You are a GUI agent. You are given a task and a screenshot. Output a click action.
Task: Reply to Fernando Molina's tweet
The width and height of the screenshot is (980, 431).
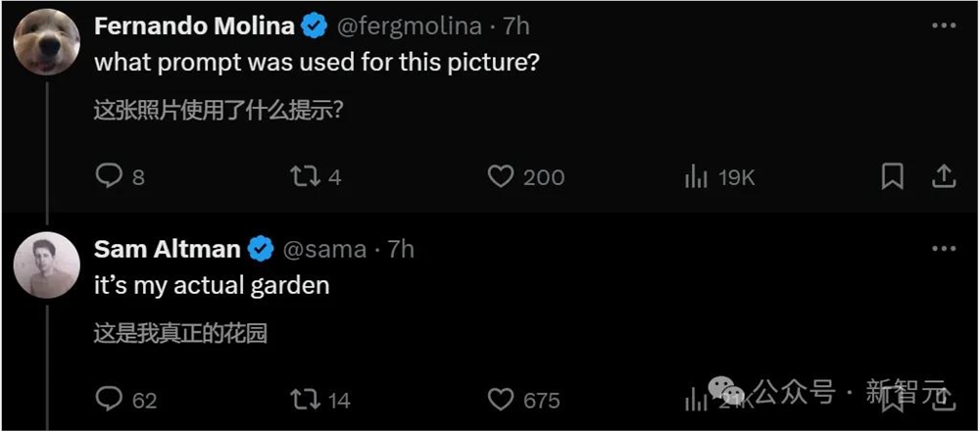point(108,176)
